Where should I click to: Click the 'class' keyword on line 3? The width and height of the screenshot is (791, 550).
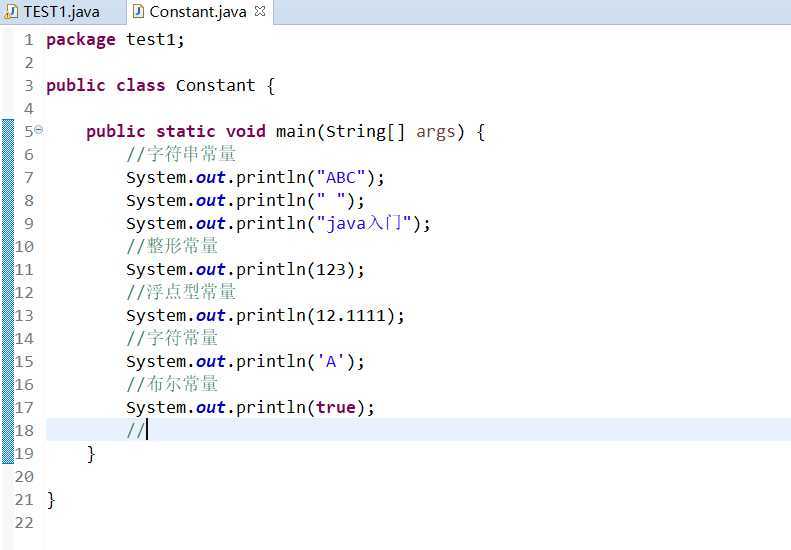pyautogui.click(x=140, y=85)
